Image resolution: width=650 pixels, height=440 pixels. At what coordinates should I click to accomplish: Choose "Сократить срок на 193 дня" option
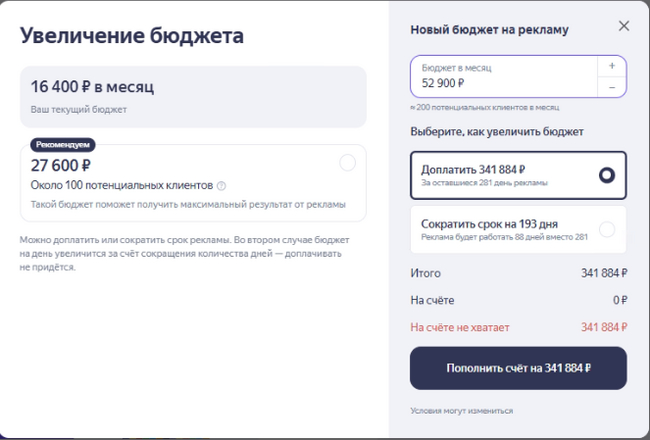(606, 229)
